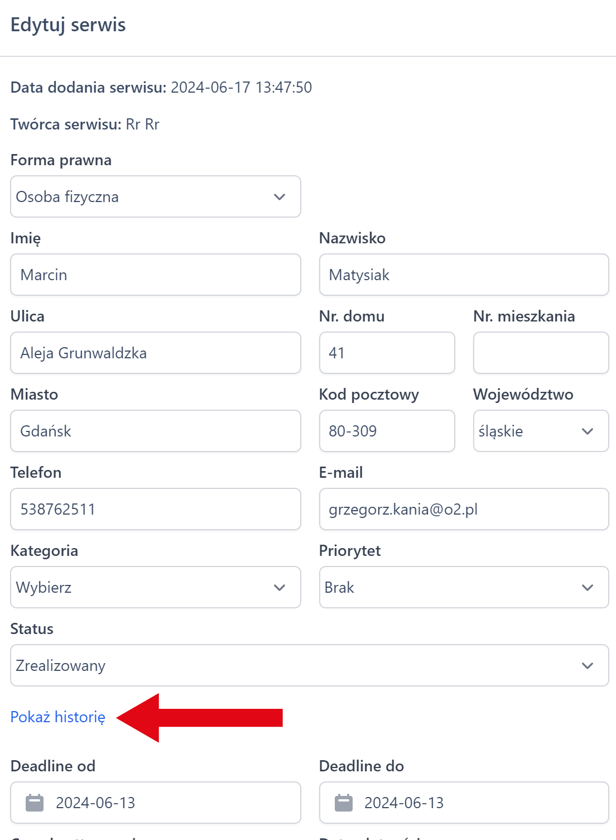The height and width of the screenshot is (840, 616).
Task: Click the Miasto field with Gdańsk
Action: [x=155, y=431]
